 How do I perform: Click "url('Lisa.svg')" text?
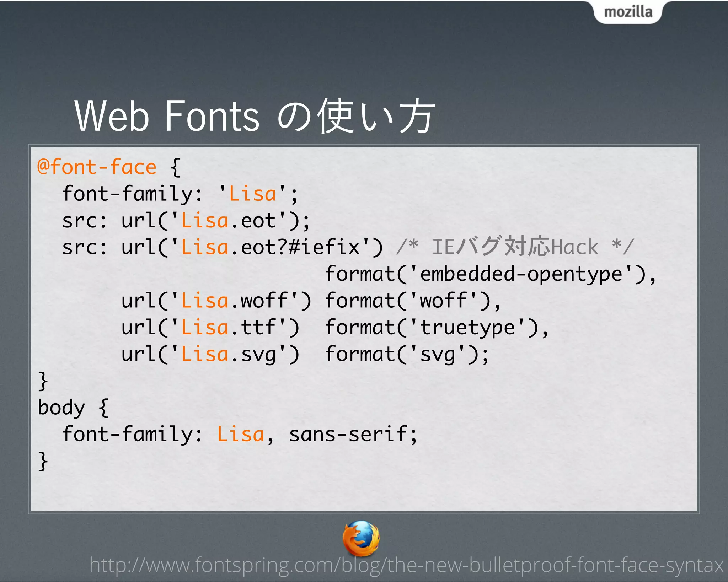click(210, 354)
